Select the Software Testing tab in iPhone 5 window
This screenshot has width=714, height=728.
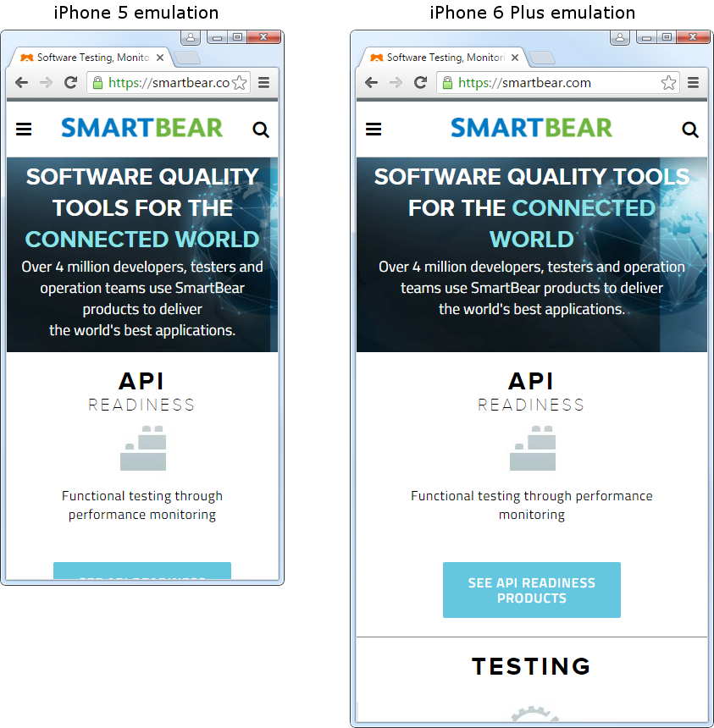[91, 58]
